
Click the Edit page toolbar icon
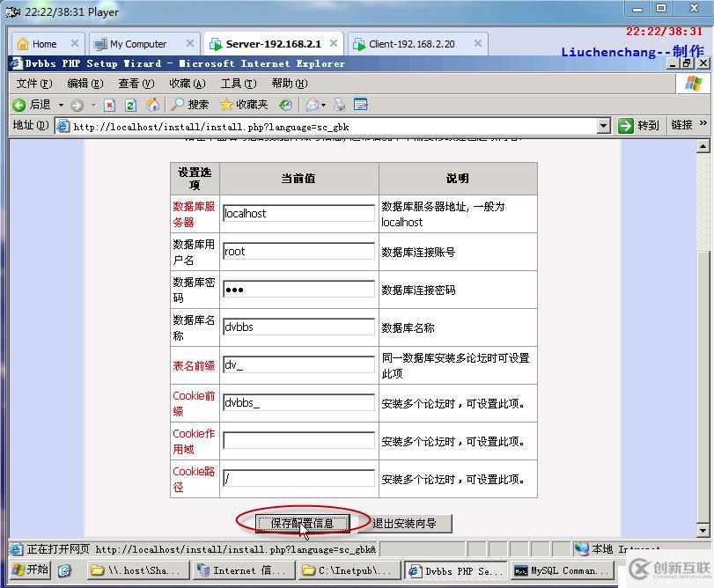coord(361,105)
